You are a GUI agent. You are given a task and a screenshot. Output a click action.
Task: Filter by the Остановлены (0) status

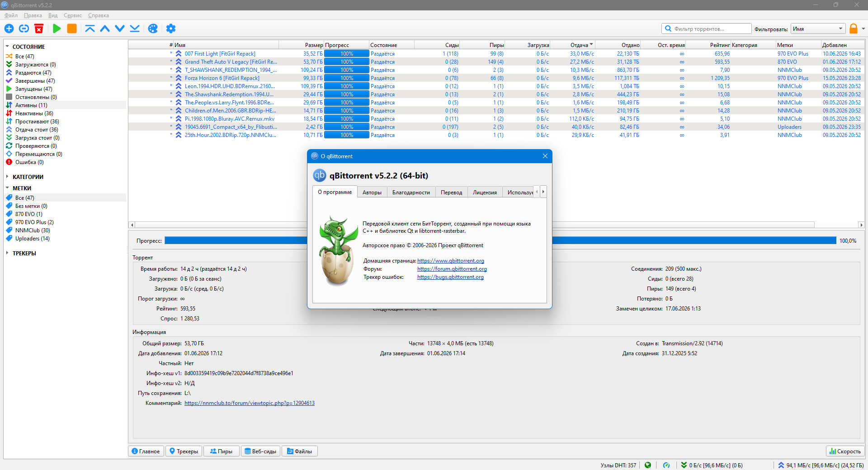(36, 97)
